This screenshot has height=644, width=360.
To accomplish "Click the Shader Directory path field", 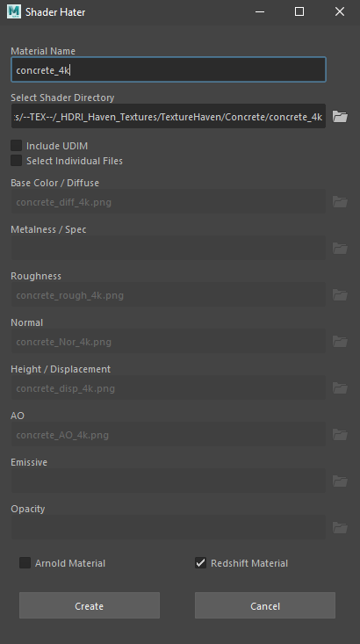I will pyautogui.click(x=169, y=116).
